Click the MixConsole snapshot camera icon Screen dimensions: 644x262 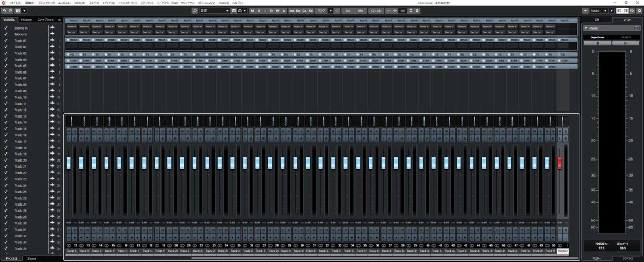pos(19,10)
